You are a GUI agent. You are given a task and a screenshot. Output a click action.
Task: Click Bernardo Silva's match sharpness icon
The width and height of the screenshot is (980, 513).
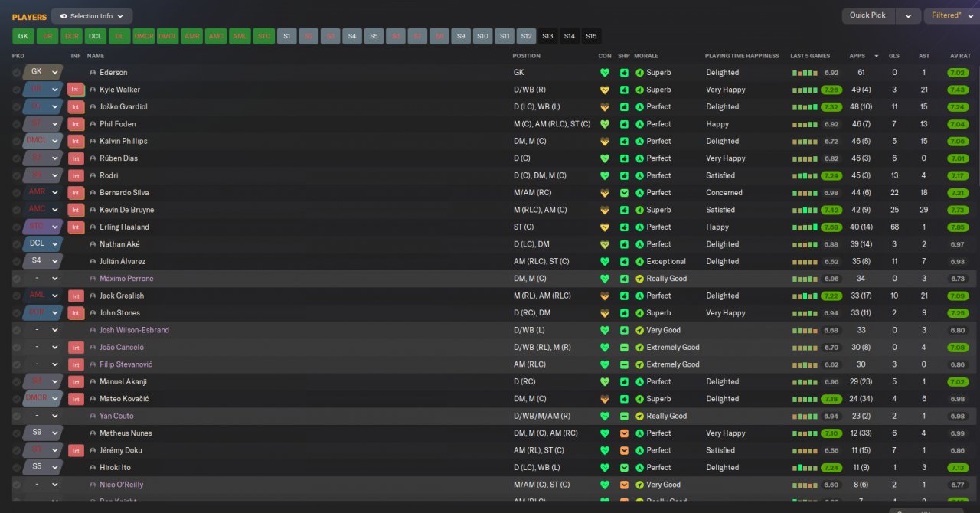pyautogui.click(x=624, y=193)
